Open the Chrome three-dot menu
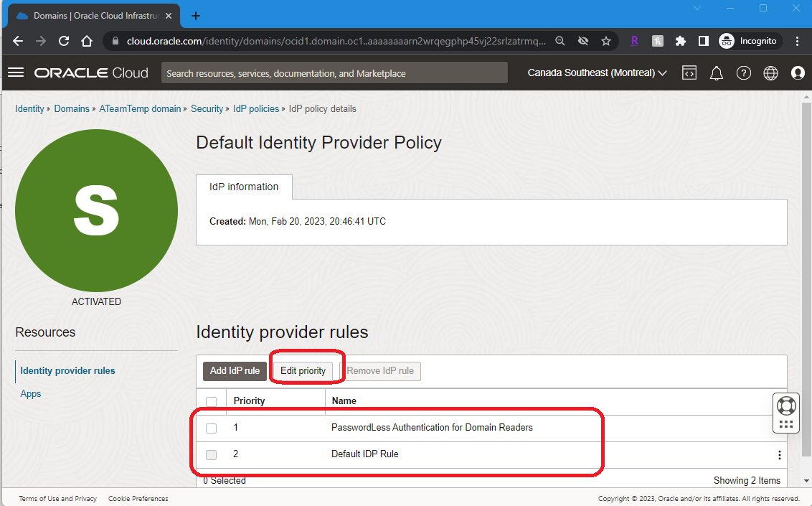The height and width of the screenshot is (506, 812). click(x=798, y=41)
